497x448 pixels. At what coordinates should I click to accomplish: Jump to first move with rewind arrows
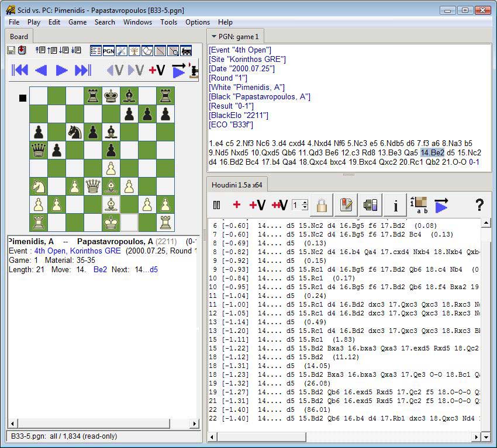[x=20, y=70]
